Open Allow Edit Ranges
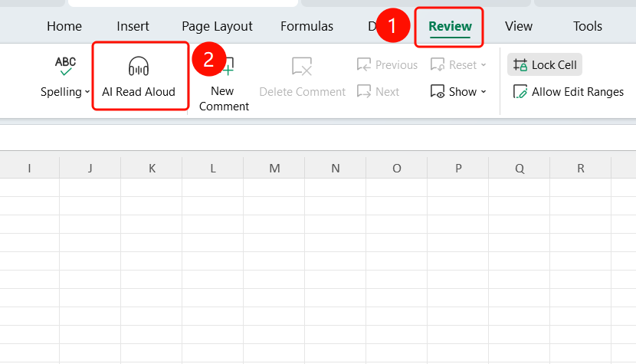 point(568,92)
